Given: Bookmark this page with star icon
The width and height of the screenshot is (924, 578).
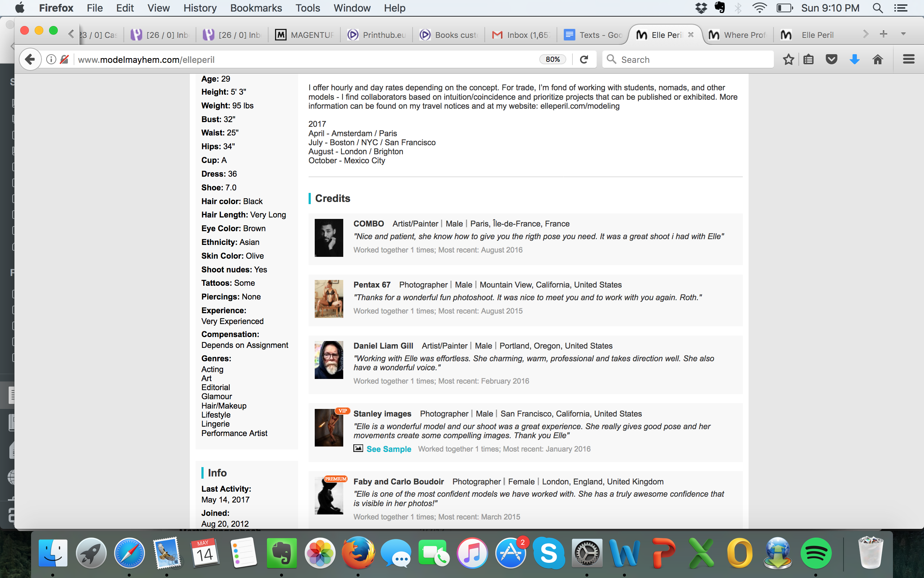Looking at the screenshot, I should [788, 59].
